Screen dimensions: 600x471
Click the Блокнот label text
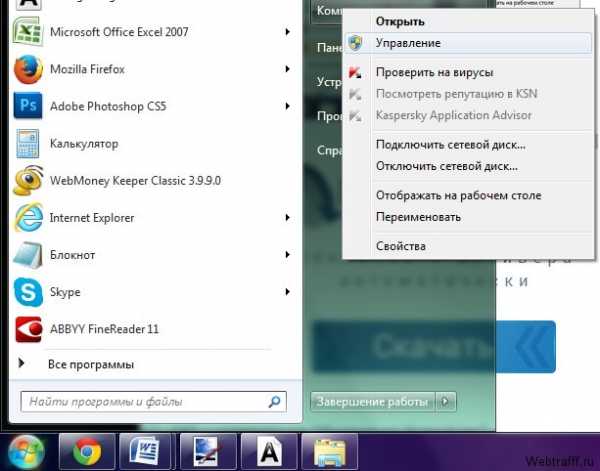point(73,255)
